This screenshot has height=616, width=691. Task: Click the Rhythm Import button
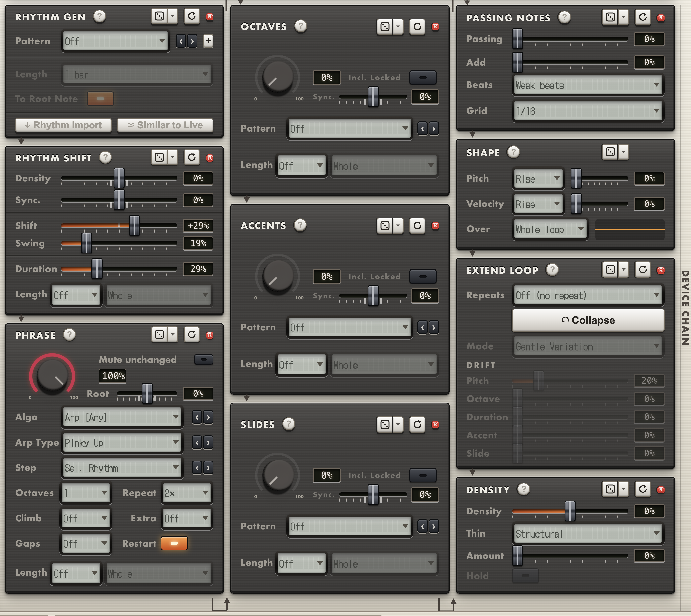pyautogui.click(x=63, y=125)
